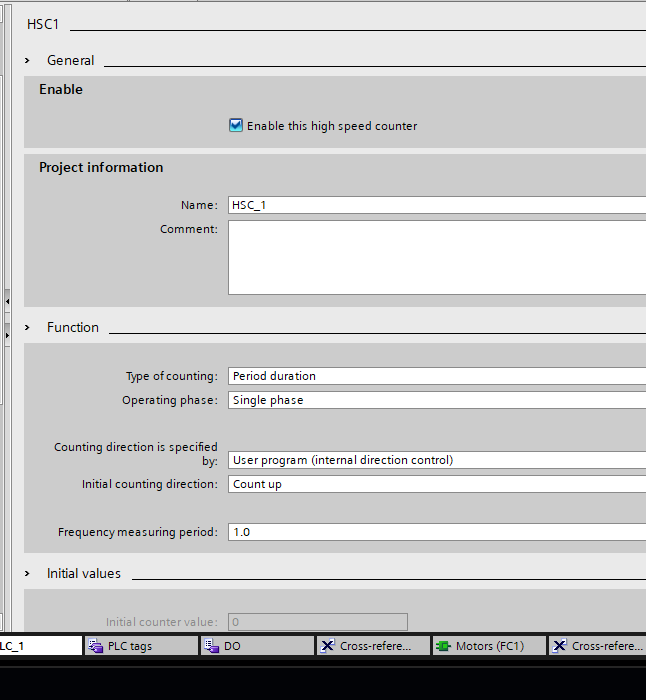Image resolution: width=646 pixels, height=700 pixels.
Task: Open the last Cross-refere... tab
Action: pyautogui.click(x=597, y=646)
